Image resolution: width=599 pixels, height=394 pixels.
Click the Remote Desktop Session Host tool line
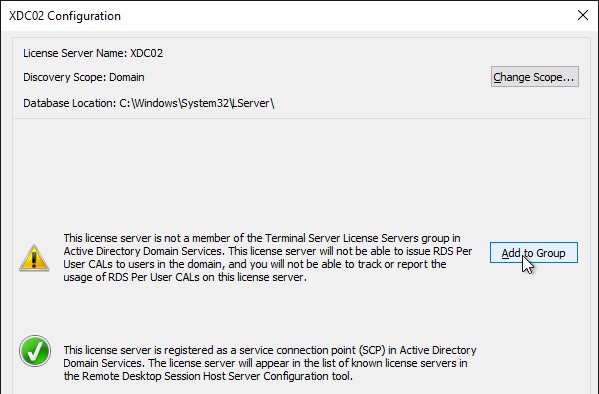[x=208, y=376]
